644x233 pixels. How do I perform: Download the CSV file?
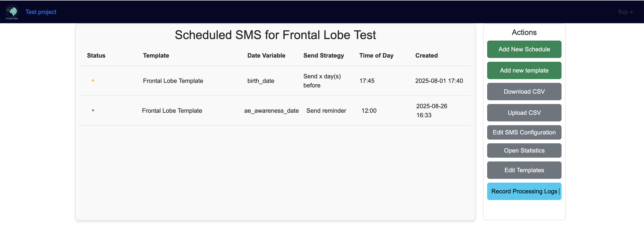tap(524, 92)
